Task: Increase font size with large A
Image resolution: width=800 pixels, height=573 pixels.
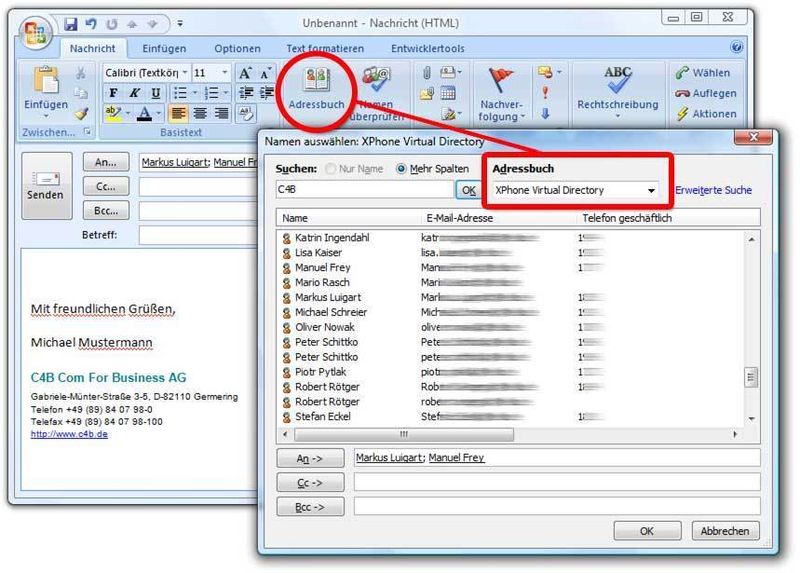Action: tap(245, 73)
